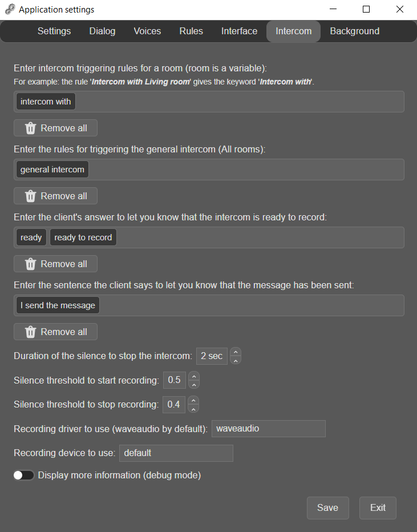Open the Rules tab
The width and height of the screenshot is (417, 532).
click(191, 31)
